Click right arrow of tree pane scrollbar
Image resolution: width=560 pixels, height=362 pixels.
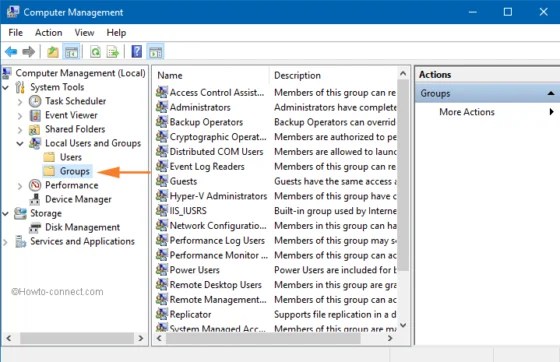(x=141, y=338)
